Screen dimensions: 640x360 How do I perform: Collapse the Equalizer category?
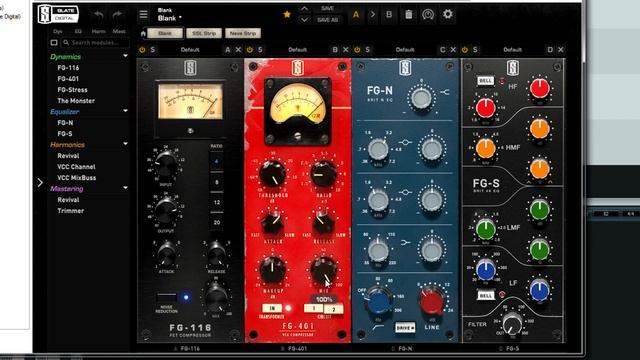pos(125,111)
